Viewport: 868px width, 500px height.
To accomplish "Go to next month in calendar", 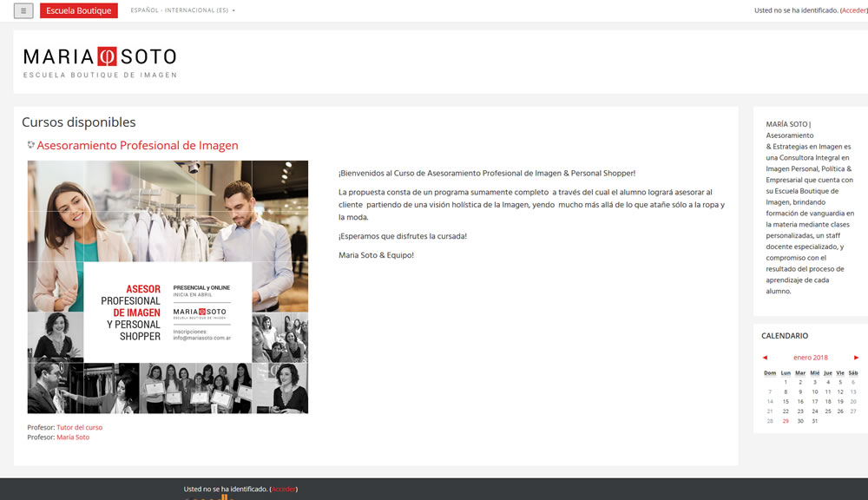I will pyautogui.click(x=856, y=358).
